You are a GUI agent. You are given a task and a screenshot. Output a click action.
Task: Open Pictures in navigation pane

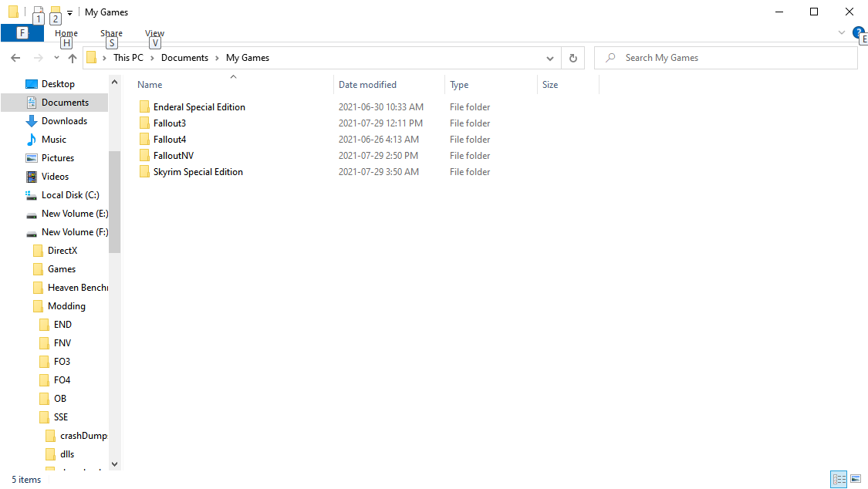[58, 157]
